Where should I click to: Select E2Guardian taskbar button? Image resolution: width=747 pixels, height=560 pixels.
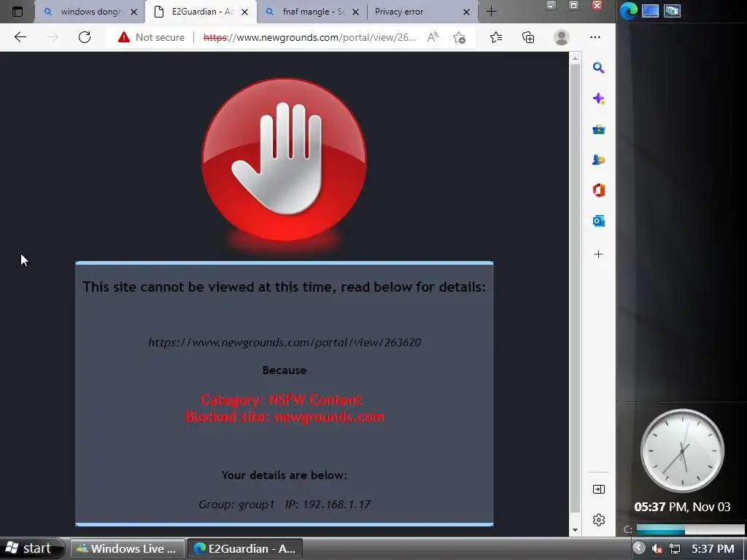(x=245, y=548)
